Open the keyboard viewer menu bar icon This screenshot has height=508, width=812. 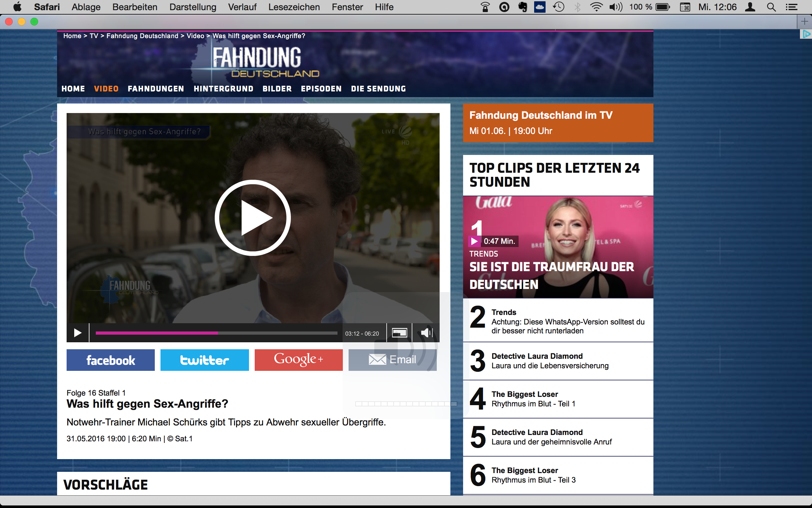click(x=685, y=7)
